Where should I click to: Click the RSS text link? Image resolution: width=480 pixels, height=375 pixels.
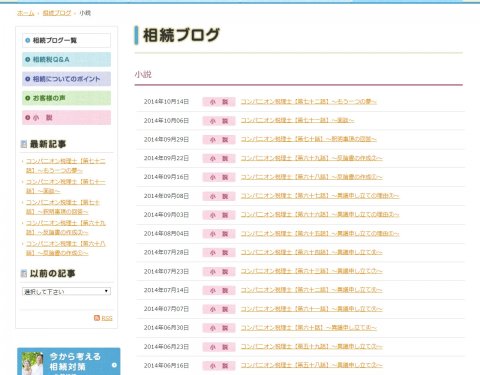click(x=107, y=318)
